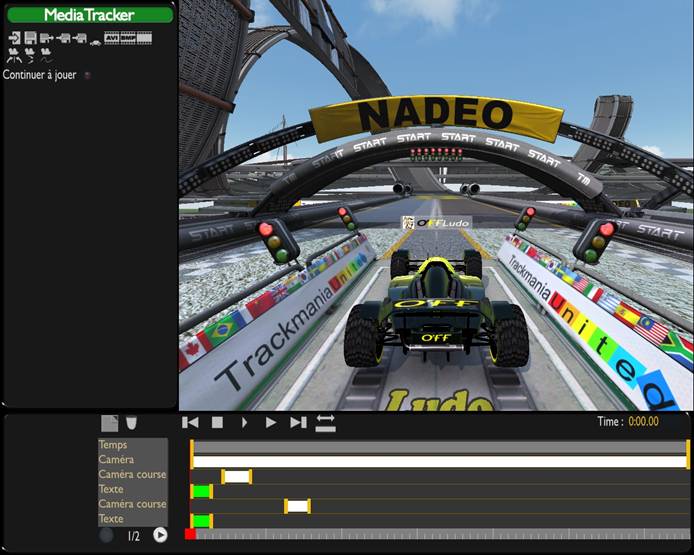Add a new track with page icon
Screen dimensions: 694x555
point(109,423)
